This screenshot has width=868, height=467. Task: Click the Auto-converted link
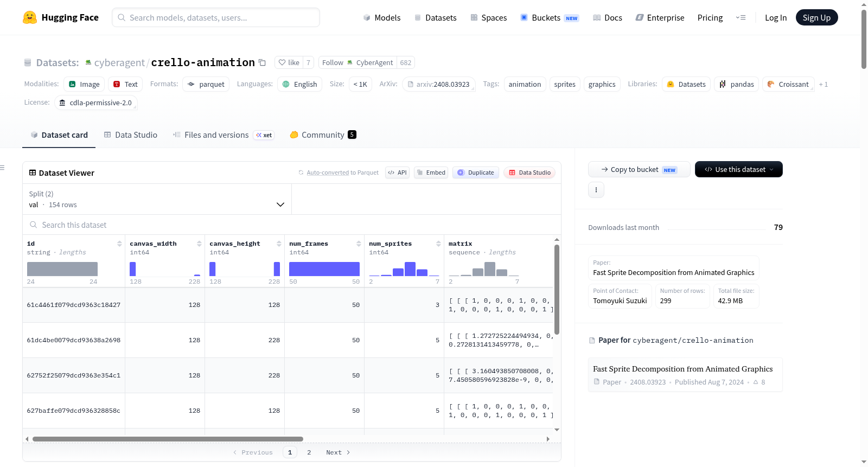pos(328,172)
